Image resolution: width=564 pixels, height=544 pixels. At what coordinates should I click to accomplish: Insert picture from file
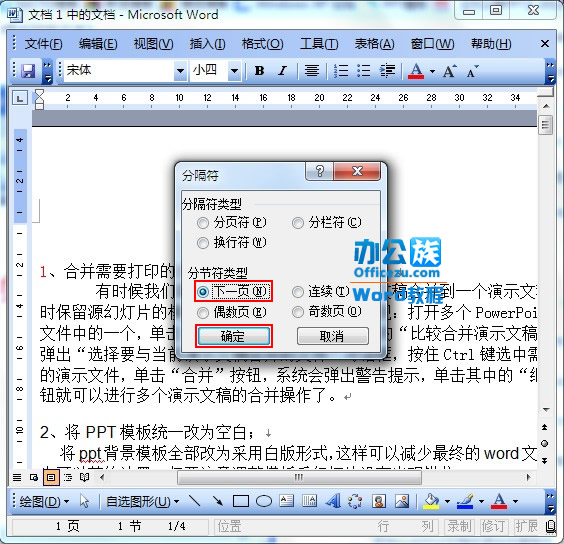tap(402, 501)
